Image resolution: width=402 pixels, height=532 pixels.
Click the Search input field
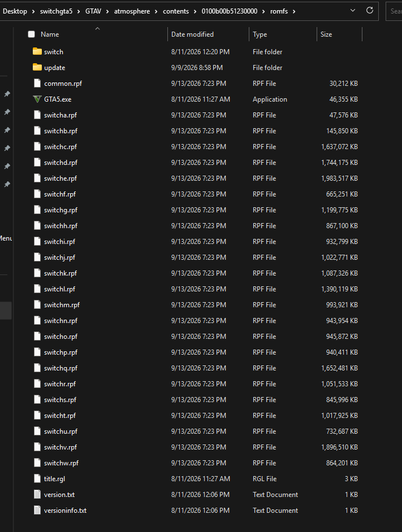coord(394,11)
